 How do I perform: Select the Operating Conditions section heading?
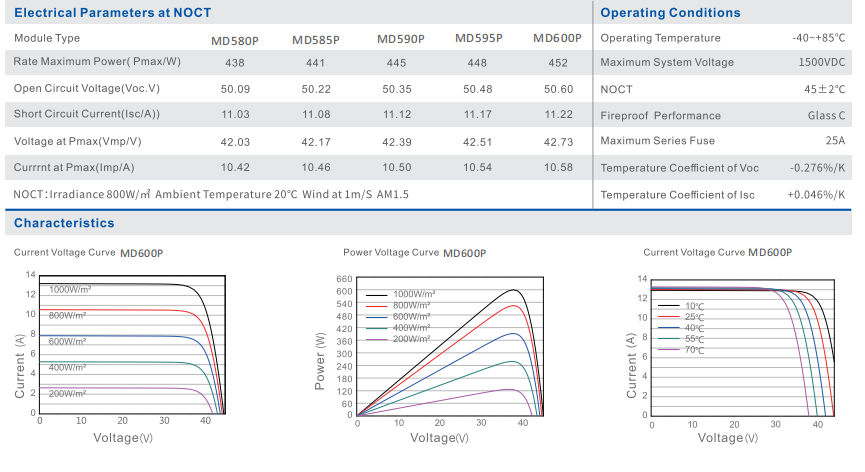(670, 13)
